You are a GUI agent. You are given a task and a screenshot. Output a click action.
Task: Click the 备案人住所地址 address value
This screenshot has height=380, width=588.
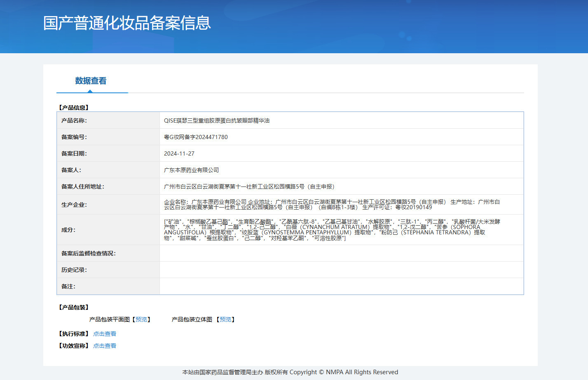[250, 186]
